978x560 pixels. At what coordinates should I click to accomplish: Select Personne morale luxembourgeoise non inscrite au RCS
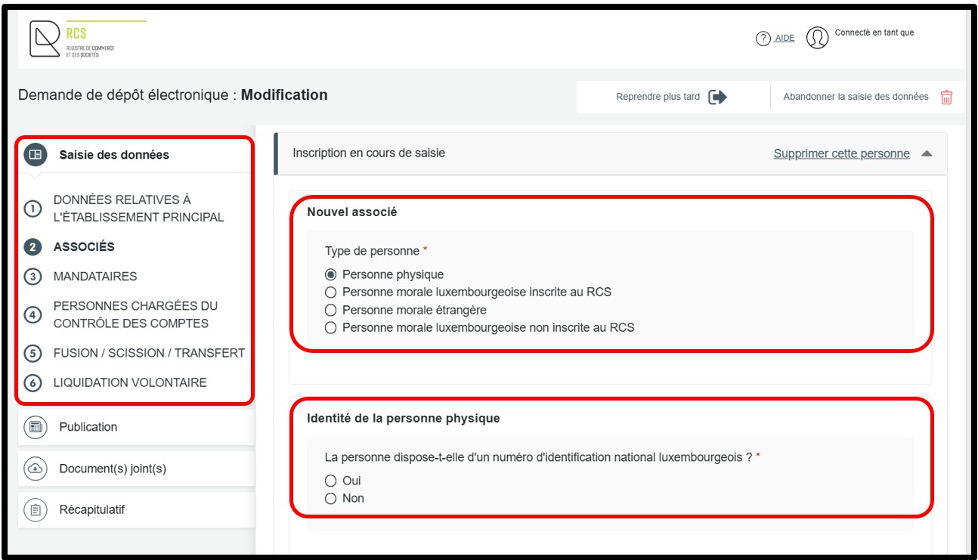(330, 328)
